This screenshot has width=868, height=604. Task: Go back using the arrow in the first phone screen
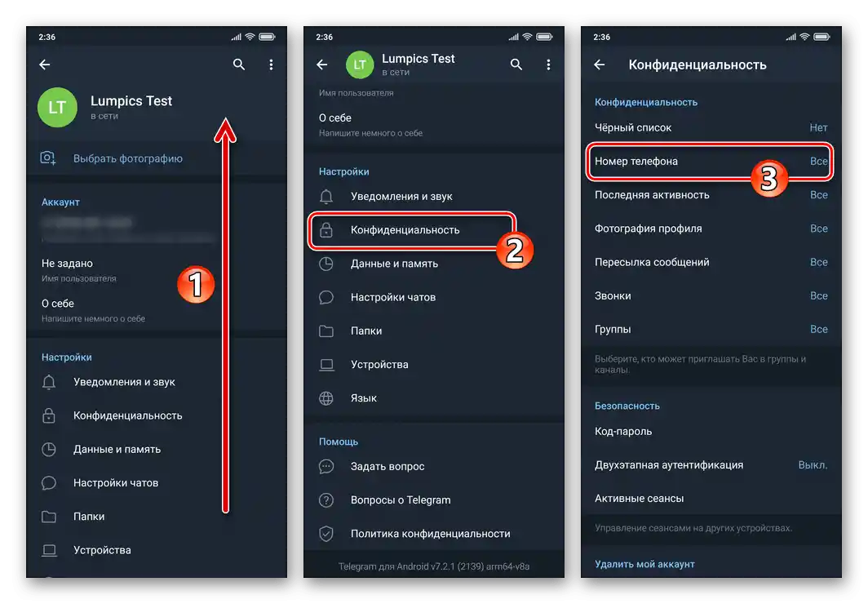tap(45, 64)
